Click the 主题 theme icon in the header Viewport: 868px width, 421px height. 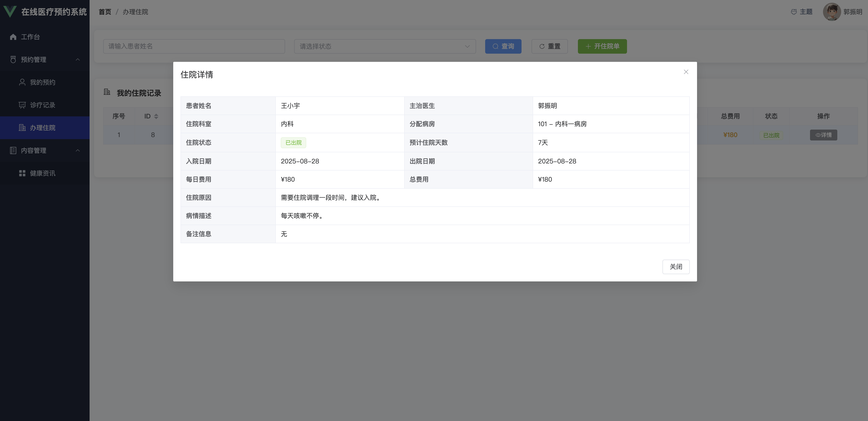793,12
